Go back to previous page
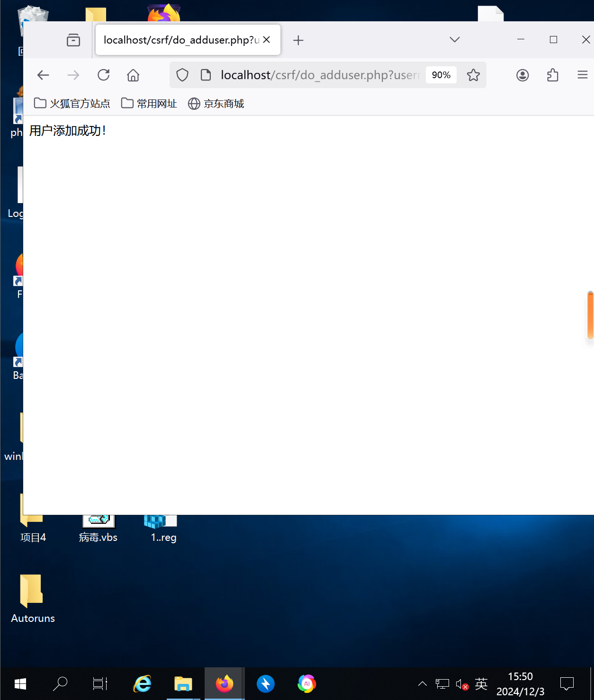The width and height of the screenshot is (594, 700). coord(43,75)
